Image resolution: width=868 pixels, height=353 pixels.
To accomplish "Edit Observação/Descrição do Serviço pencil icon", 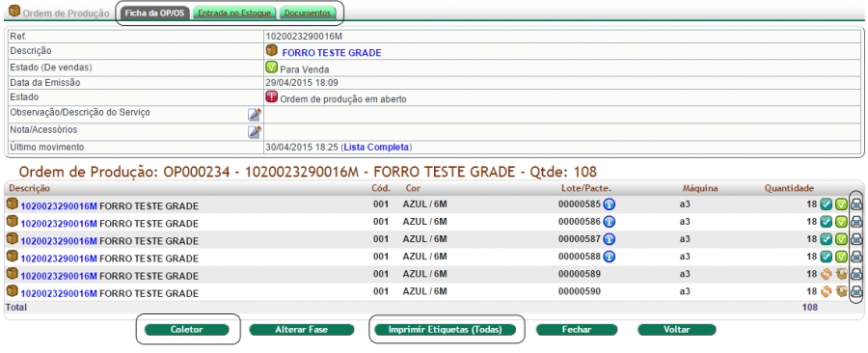I will tap(254, 115).
